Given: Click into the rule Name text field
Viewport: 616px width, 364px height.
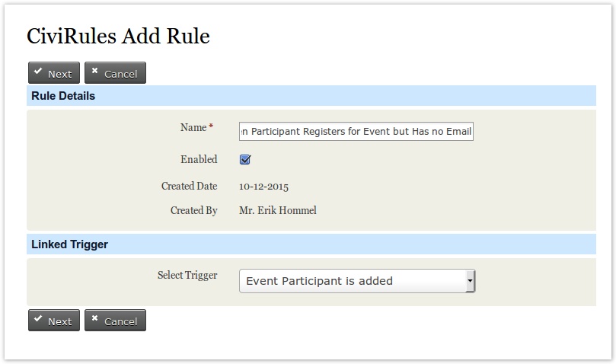Looking at the screenshot, I should click(x=356, y=132).
